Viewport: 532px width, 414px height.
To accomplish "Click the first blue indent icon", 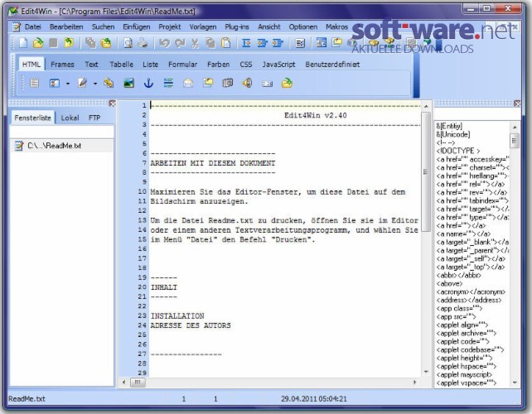I will pos(246,43).
